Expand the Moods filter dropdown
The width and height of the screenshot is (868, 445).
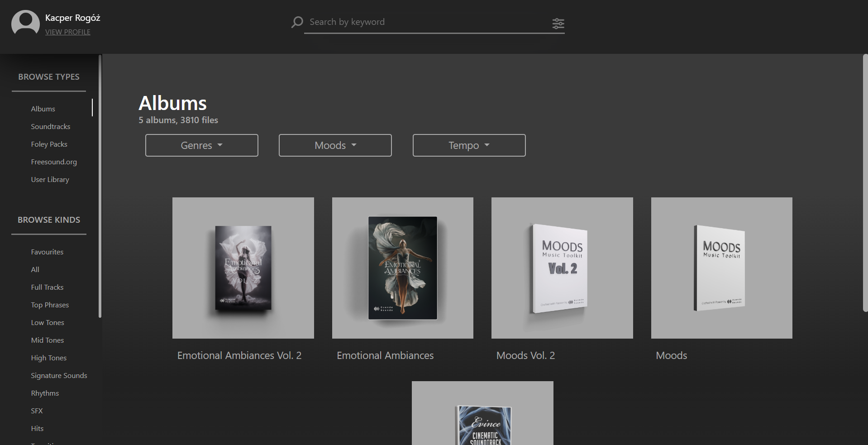pyautogui.click(x=335, y=145)
